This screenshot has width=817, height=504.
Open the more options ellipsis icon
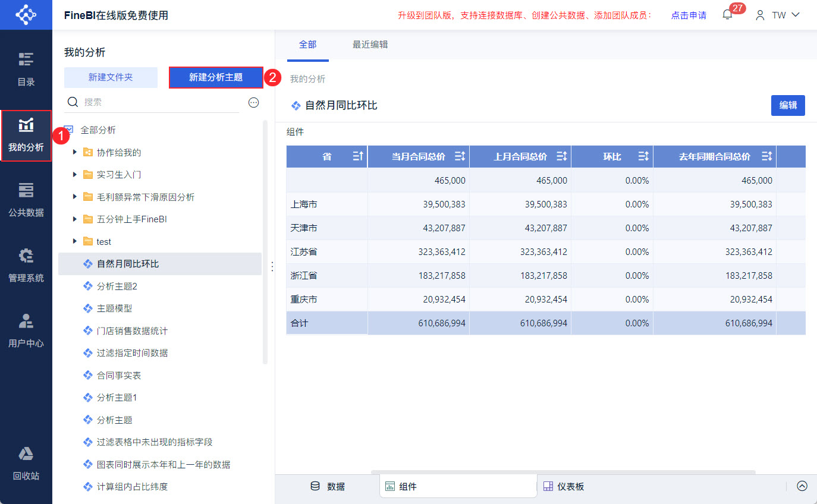[x=254, y=102]
